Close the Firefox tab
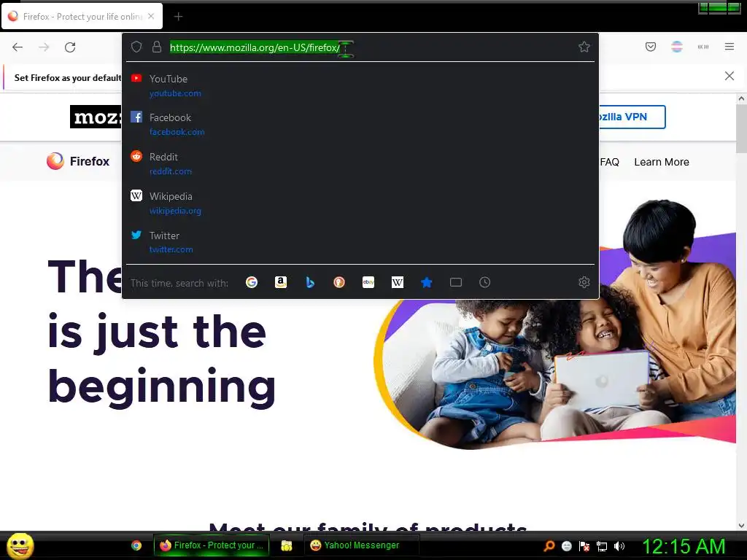Image resolution: width=747 pixels, height=560 pixels. pos(151,16)
